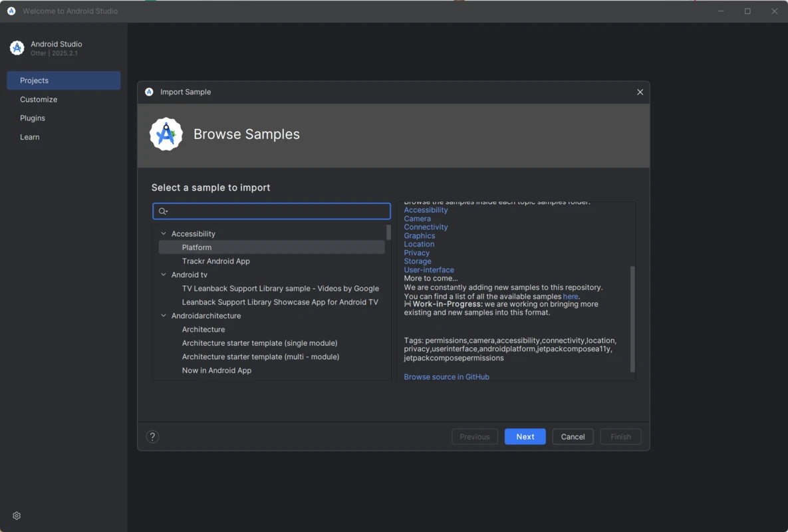Minimize the Welcome to Android Studio window
This screenshot has width=788, height=532.
[721, 11]
